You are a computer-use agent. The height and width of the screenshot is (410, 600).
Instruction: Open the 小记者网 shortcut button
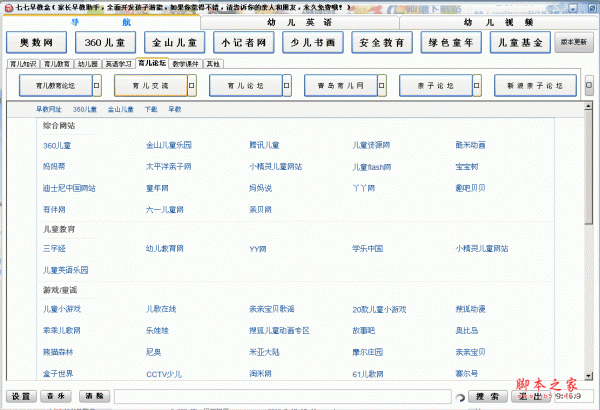[244, 42]
